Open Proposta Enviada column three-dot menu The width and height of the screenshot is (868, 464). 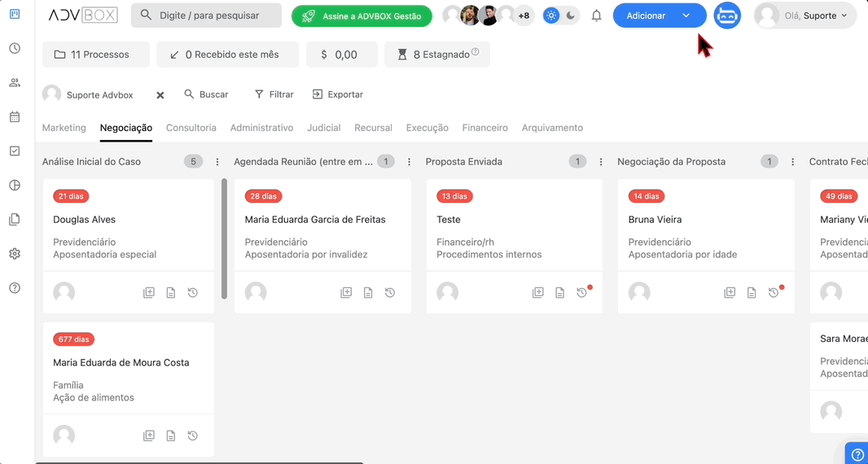click(x=601, y=162)
